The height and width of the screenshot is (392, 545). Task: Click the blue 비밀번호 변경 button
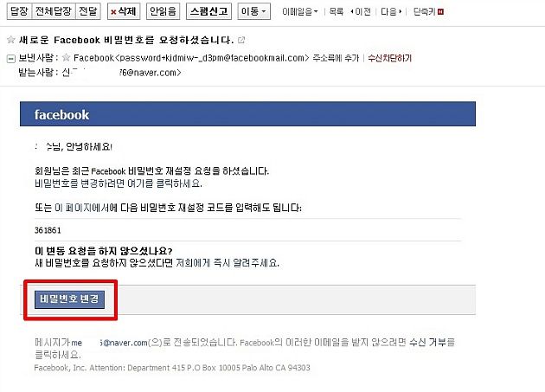pos(69,299)
